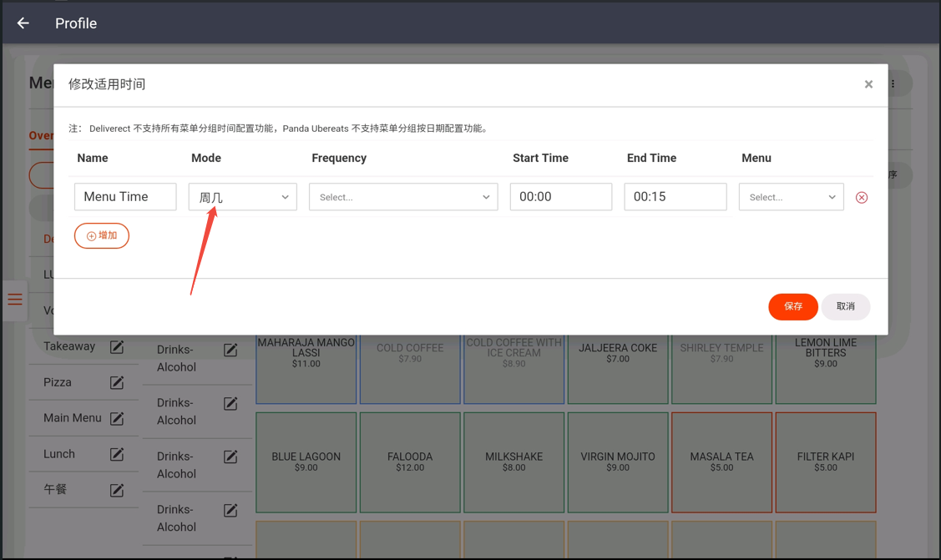
Task: Click the VIRGIN MOJITO tile
Action: click(x=618, y=462)
